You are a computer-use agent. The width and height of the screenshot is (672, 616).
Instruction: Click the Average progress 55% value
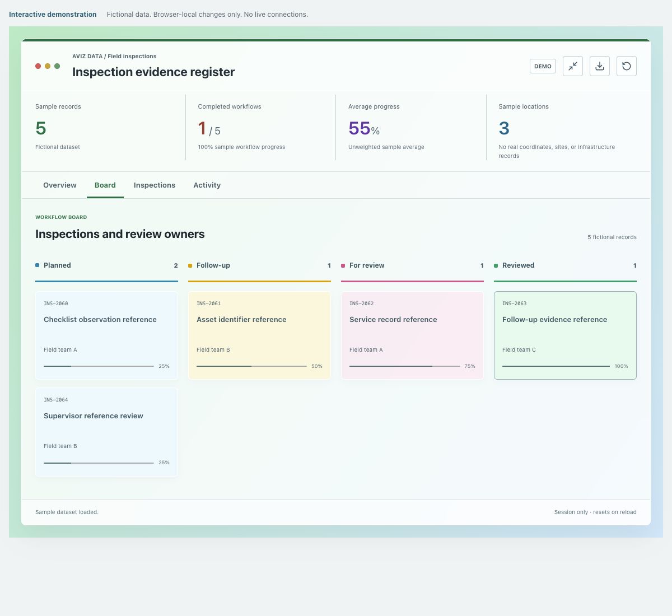coord(364,129)
